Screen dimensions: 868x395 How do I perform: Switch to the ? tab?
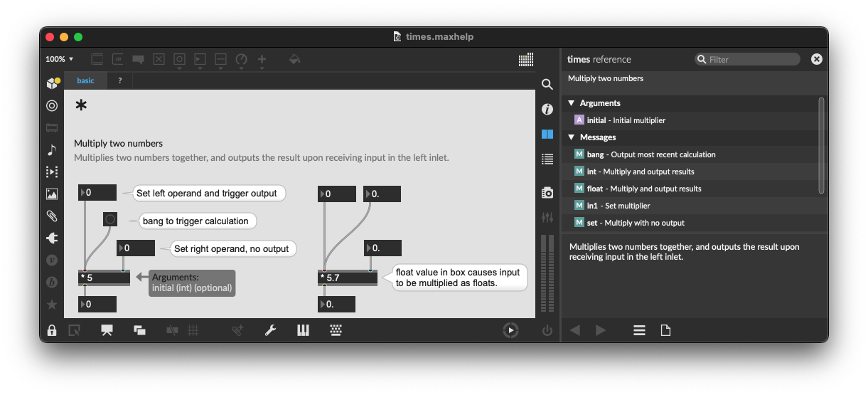point(120,80)
